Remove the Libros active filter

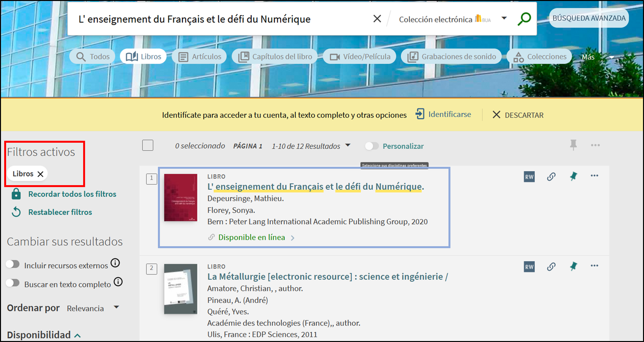[x=40, y=174]
